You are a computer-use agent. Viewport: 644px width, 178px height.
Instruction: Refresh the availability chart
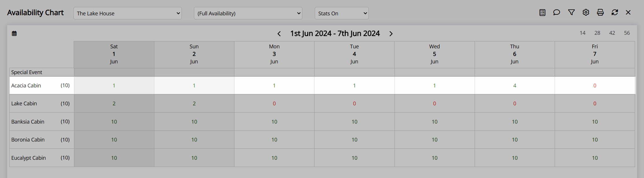coord(615,12)
